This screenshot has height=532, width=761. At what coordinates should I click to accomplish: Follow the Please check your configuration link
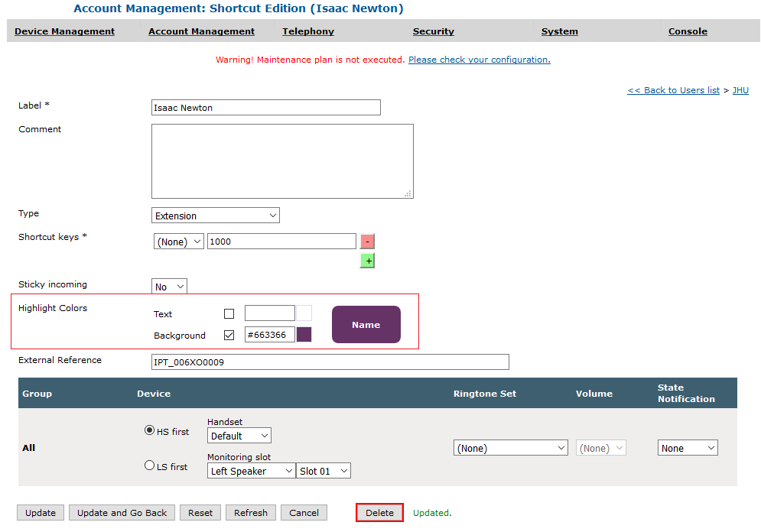pyautogui.click(x=480, y=60)
